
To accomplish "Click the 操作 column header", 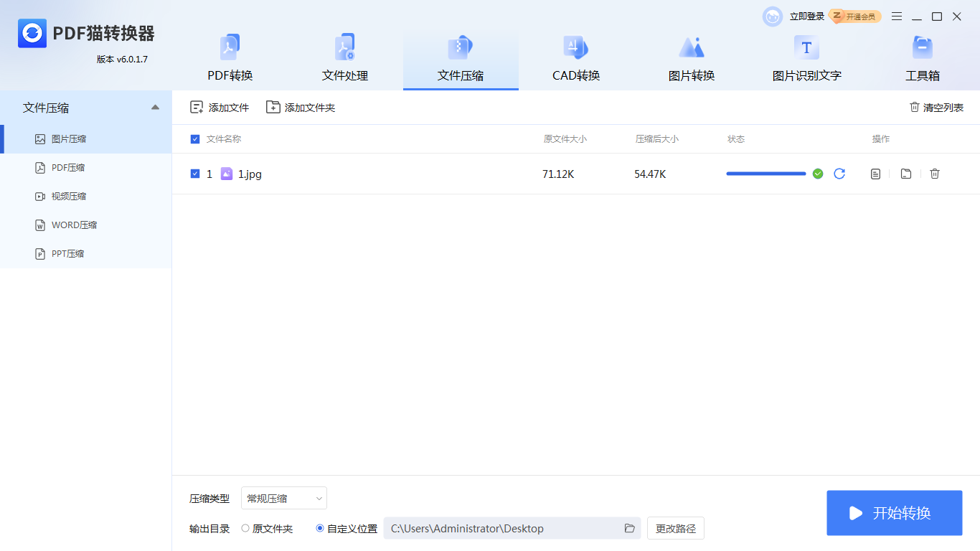I will pos(881,139).
